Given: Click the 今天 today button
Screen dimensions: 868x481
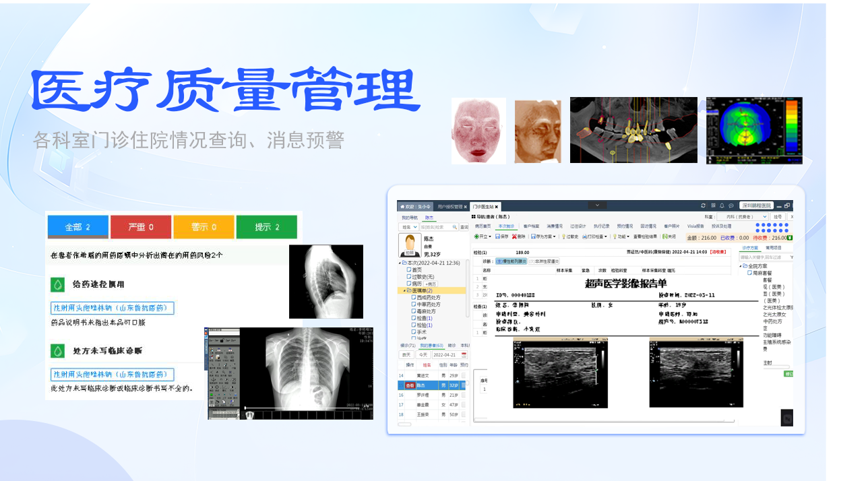Looking at the screenshot, I should pos(422,354).
